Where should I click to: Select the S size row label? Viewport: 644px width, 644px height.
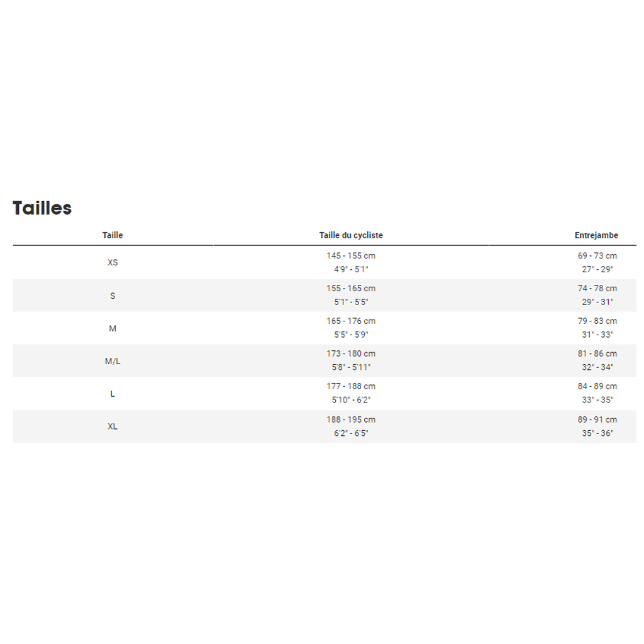[113, 296]
